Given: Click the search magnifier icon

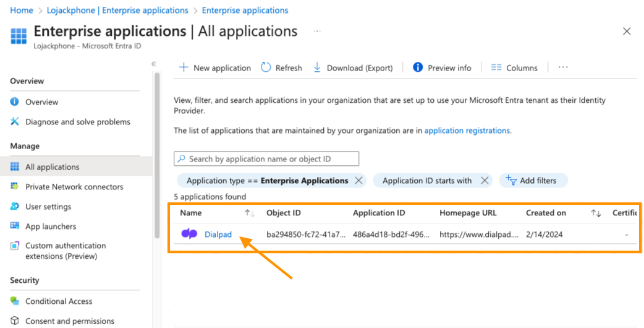Looking at the screenshot, I should coord(181,158).
